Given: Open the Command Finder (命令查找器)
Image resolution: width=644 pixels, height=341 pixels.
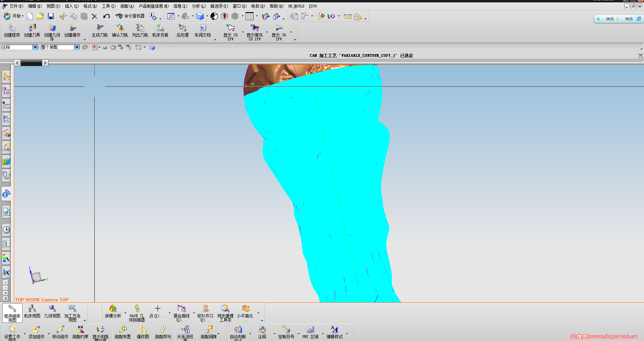Looking at the screenshot, I should click(130, 16).
